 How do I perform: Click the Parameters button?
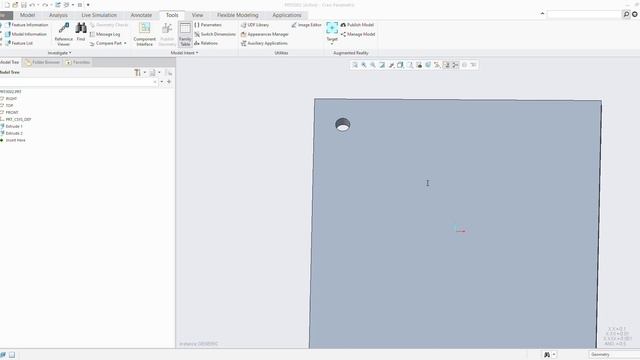click(x=208, y=25)
